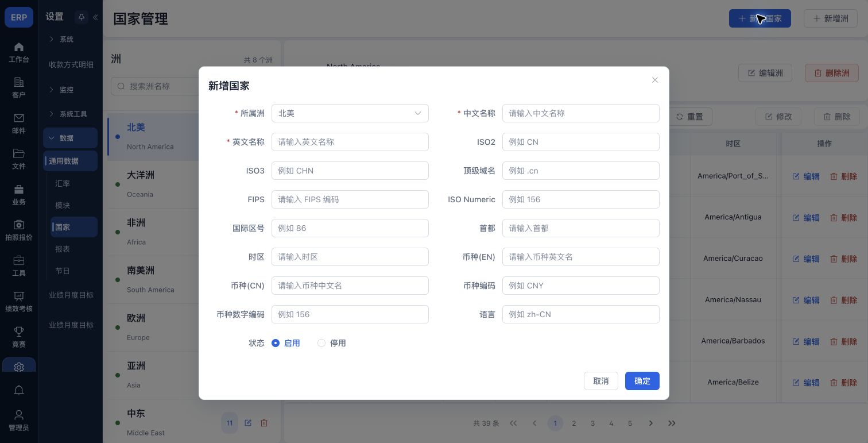
Task: Click the 删除洲 button
Action: [831, 73]
